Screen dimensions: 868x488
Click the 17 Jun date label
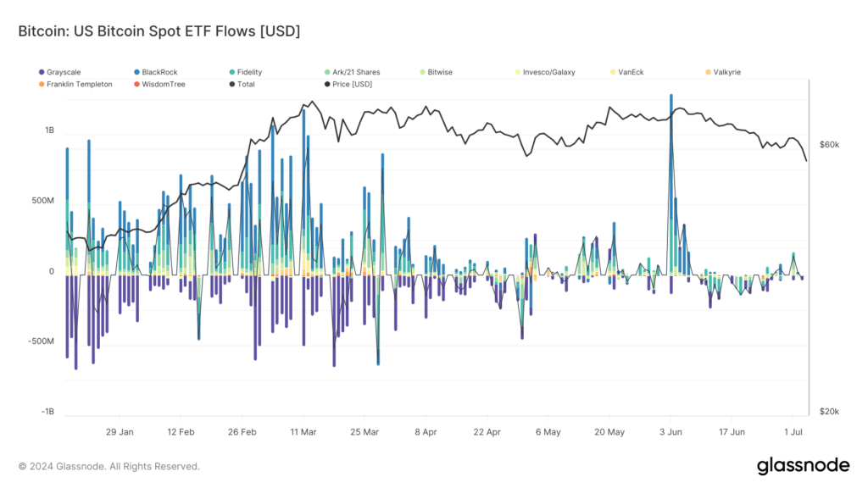pos(732,432)
